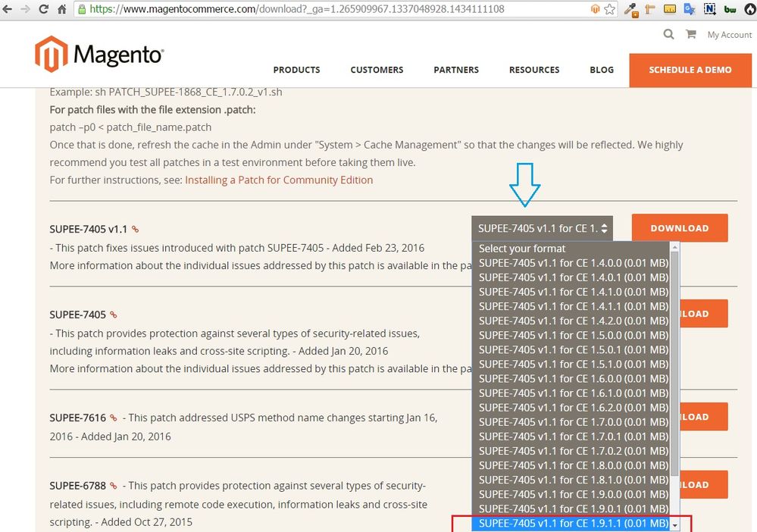Click the partly hidden Download button for SUPEE-6788
Image resolution: width=757 pixels, height=532 pixels.
tap(703, 485)
